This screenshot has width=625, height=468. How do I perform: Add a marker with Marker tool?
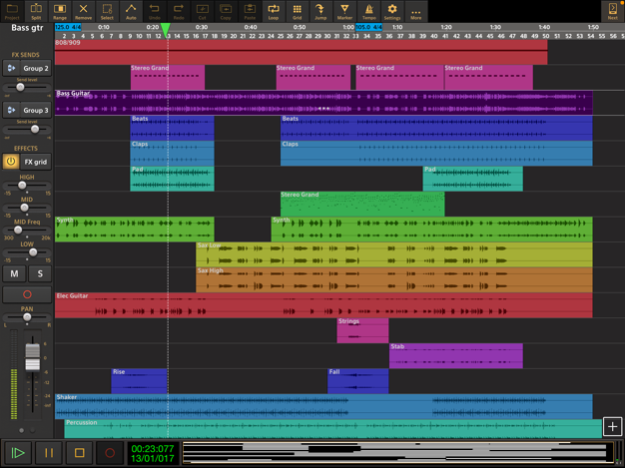[346, 11]
